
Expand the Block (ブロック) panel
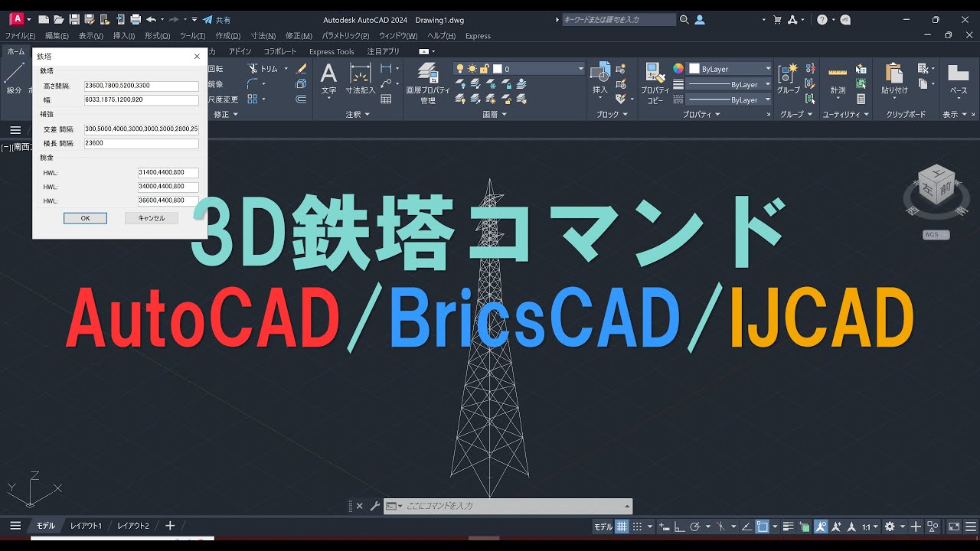(612, 114)
